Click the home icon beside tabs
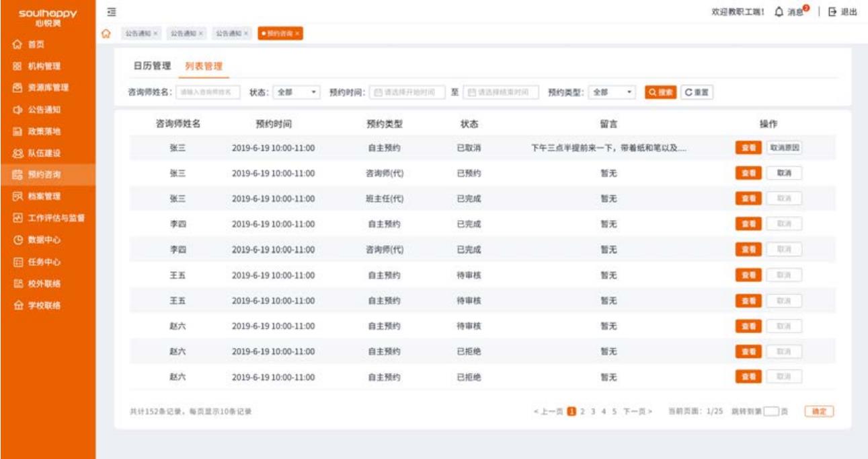Viewport: 868px width, 459px height. click(106, 33)
